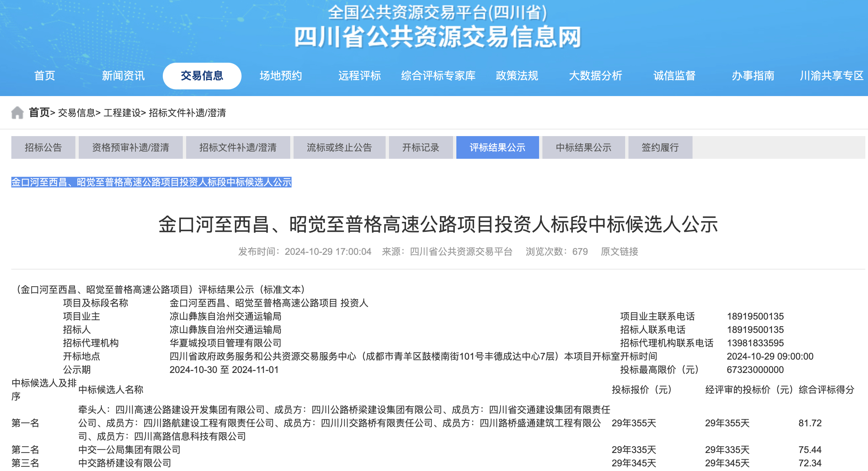Click 首页 breadcrumb link
Screen dimensions: 868x471
pyautogui.click(x=39, y=112)
